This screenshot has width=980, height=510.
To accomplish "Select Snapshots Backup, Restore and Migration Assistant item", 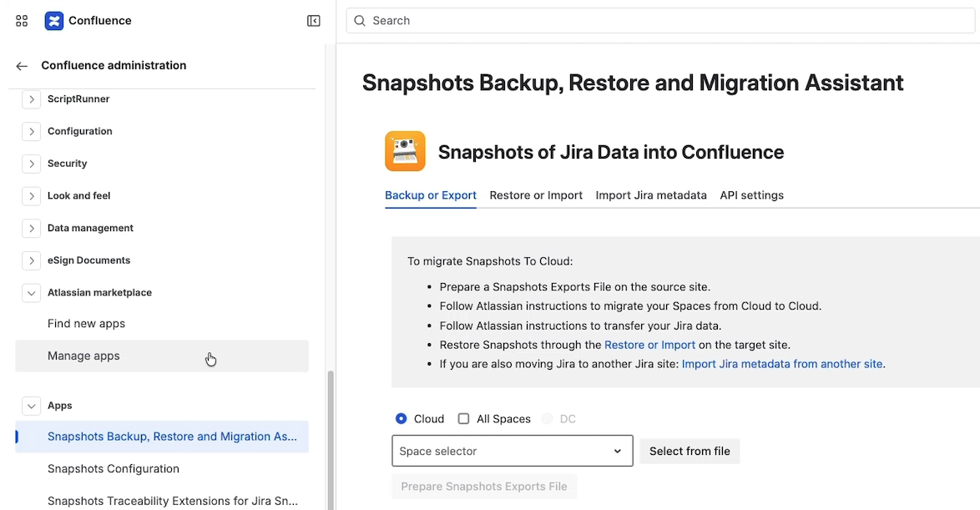I will (162, 437).
